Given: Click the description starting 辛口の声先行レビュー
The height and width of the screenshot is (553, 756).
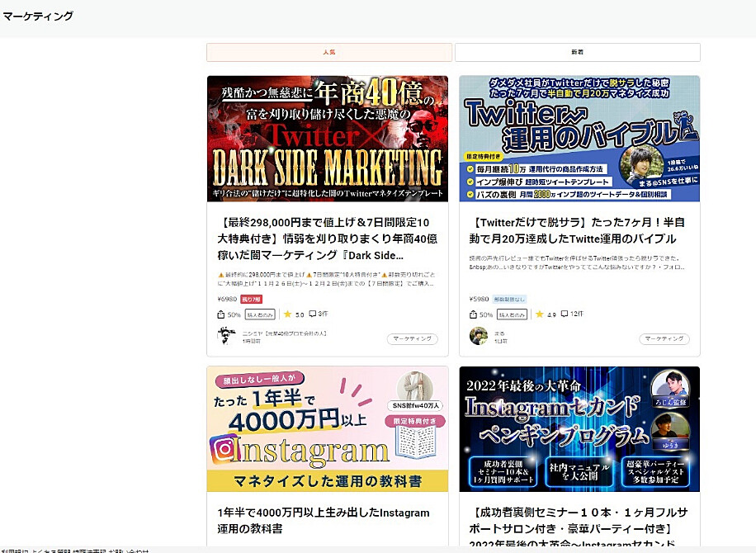Looking at the screenshot, I should pos(577,262).
